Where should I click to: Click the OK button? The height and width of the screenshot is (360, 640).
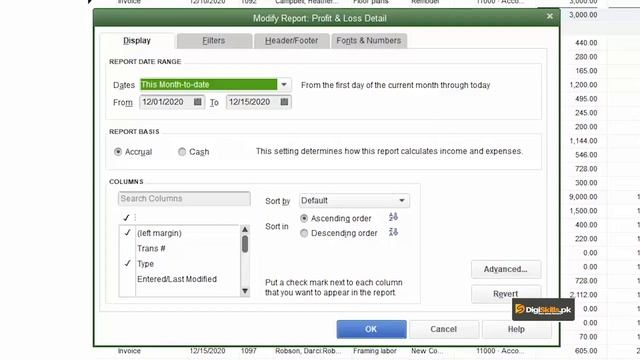coord(371,329)
